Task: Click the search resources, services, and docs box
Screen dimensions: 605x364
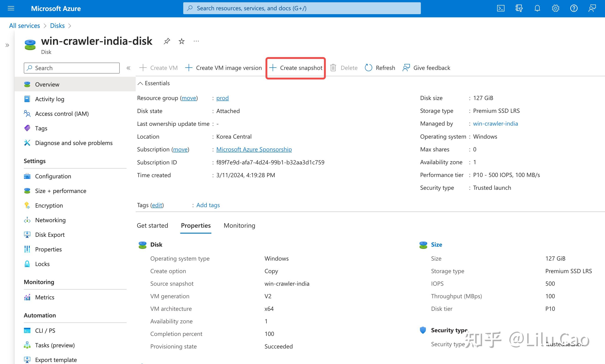Action: [302, 8]
